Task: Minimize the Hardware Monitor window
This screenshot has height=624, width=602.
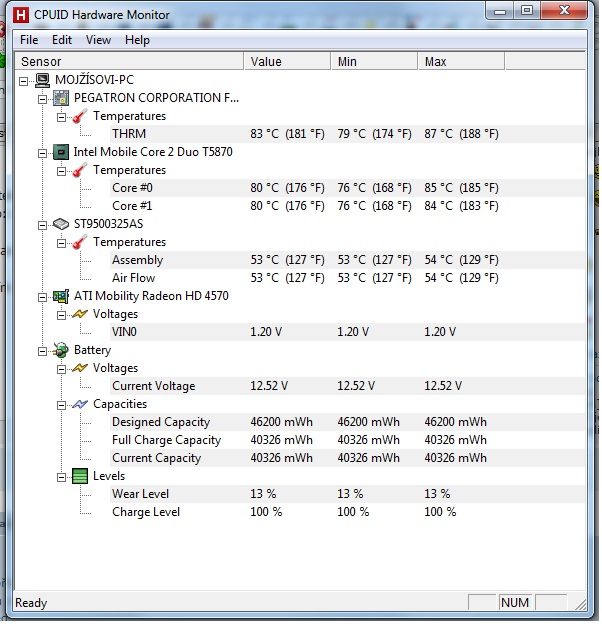Action: click(499, 11)
